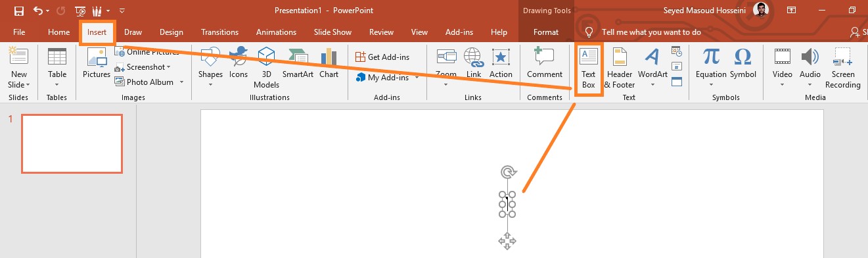Open Ribbon Display Options icon
This screenshot has height=258, width=868.
coord(792,11)
